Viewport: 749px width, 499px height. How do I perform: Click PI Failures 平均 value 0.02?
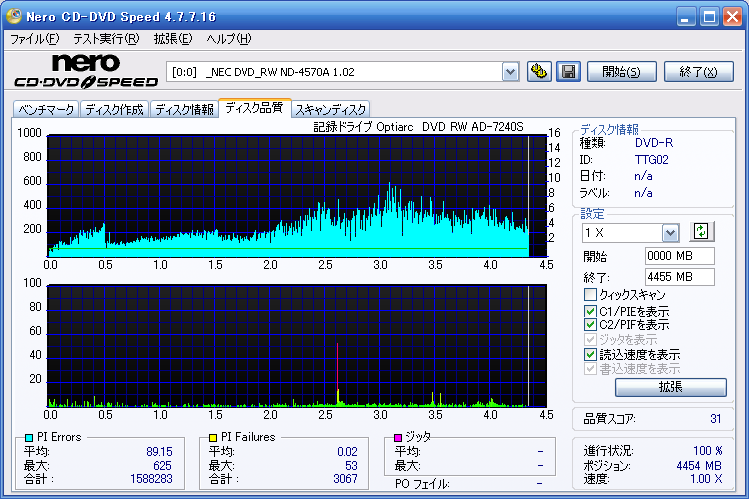pos(347,452)
